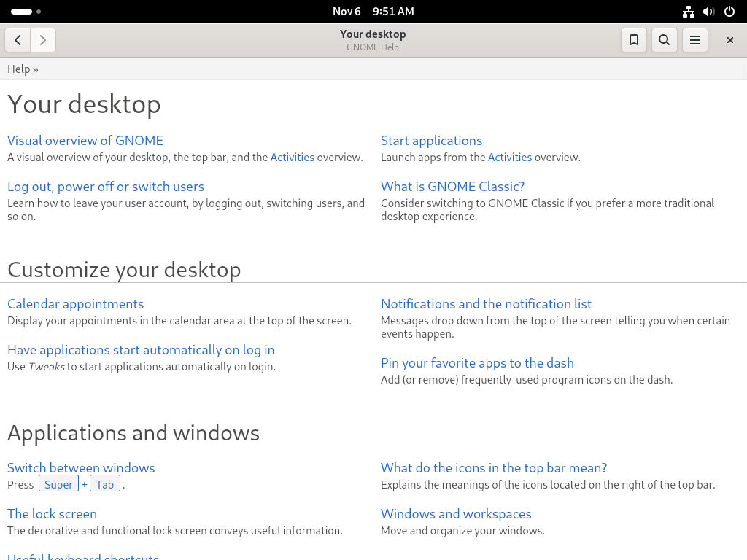Click Activities link under Start applications
The image size is (747, 560).
point(510,157)
